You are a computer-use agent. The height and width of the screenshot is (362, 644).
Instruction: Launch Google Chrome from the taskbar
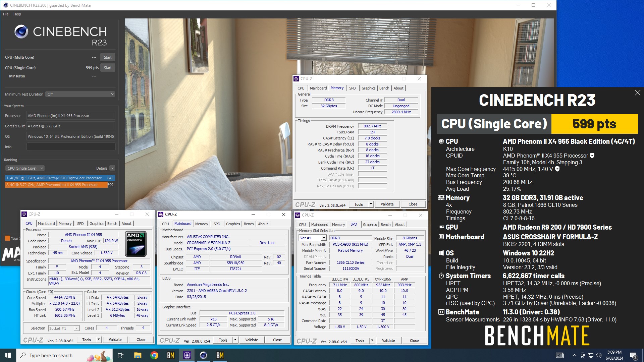click(154, 355)
